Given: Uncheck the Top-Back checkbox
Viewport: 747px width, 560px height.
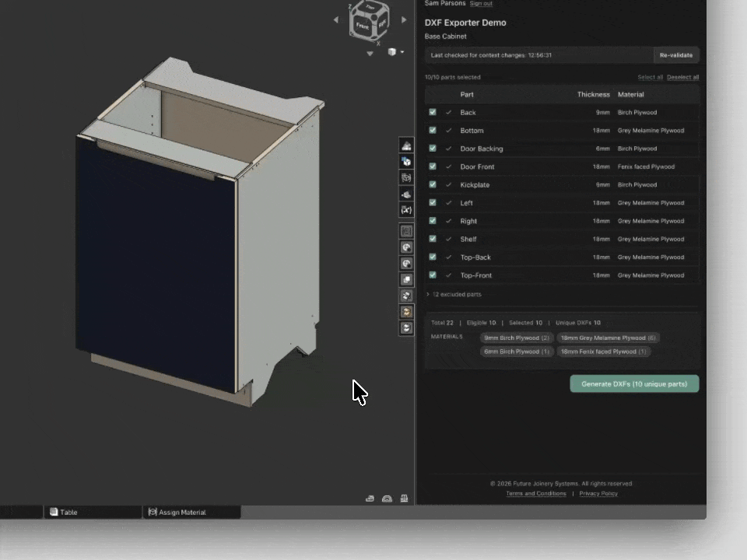Looking at the screenshot, I should (433, 257).
